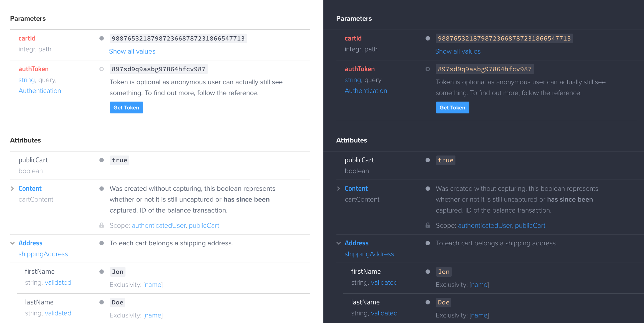Viewport: 644px width, 323px height.
Task: Click the hollow optional dot beside authToken in light panel
Action: [x=102, y=69]
